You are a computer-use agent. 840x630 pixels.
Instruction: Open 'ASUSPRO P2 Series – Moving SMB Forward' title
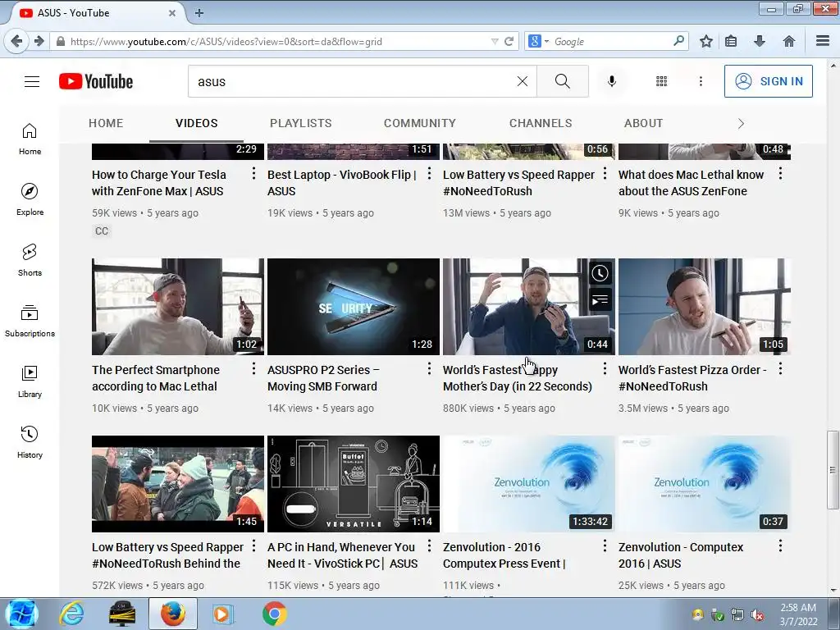(x=323, y=378)
